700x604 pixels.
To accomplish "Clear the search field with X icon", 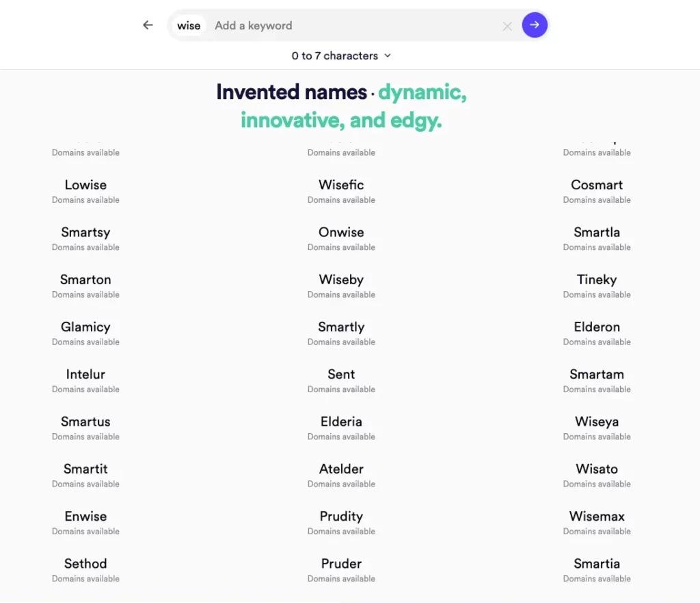I will (507, 26).
